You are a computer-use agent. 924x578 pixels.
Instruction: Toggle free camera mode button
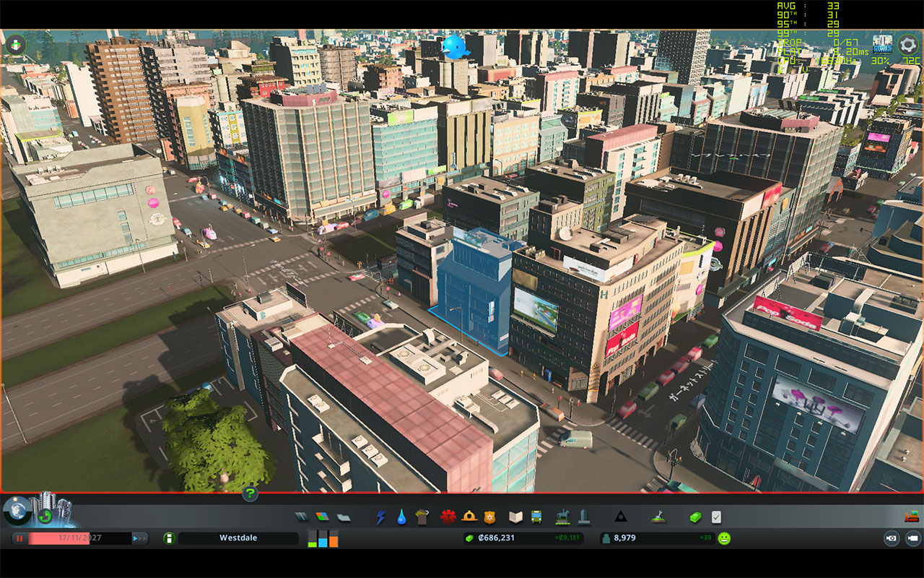tap(913, 538)
